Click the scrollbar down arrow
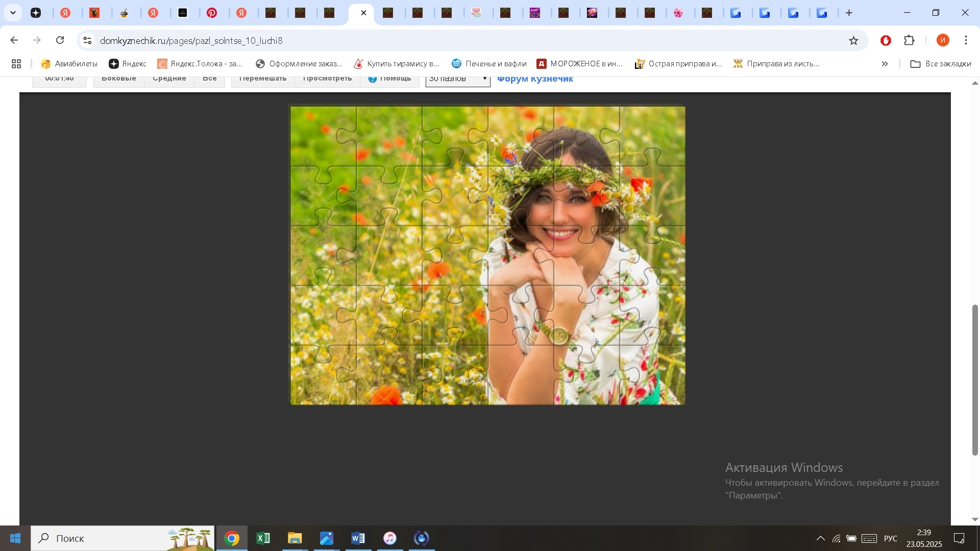 pos(975,519)
